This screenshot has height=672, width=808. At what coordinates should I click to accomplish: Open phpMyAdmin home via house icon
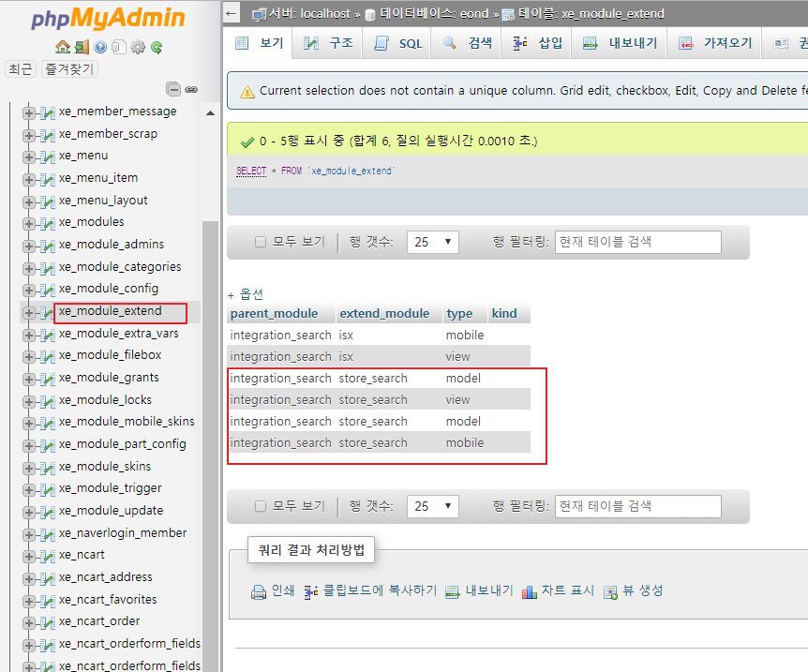pyautogui.click(x=63, y=47)
